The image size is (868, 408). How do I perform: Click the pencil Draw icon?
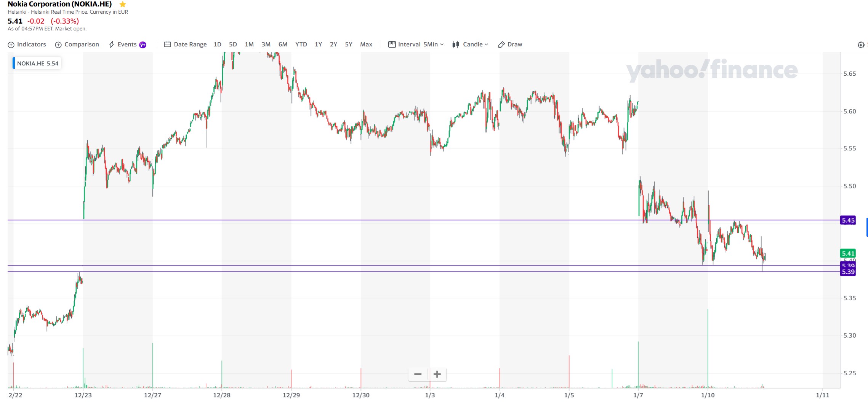pos(501,45)
